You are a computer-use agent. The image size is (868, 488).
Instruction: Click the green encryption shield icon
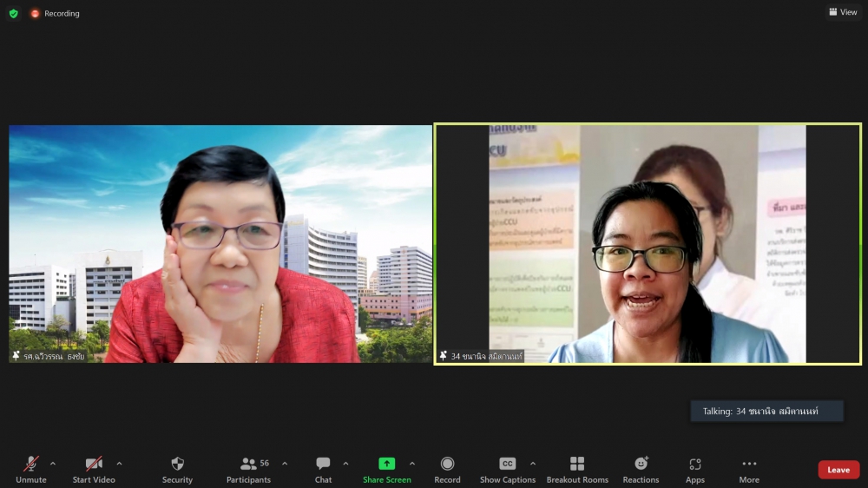coord(13,13)
